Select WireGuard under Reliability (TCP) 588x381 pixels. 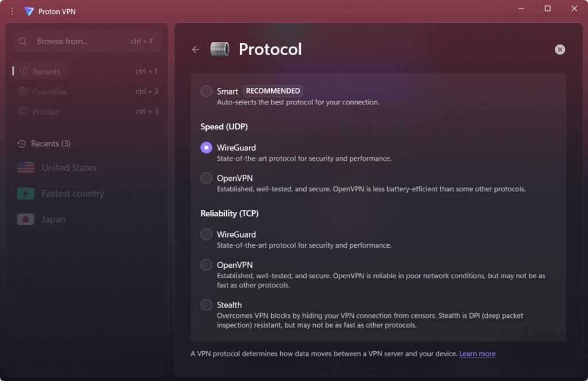pos(206,234)
